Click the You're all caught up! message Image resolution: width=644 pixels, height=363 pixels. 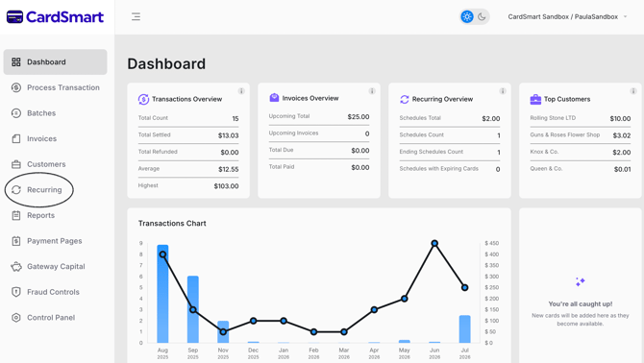581,303
